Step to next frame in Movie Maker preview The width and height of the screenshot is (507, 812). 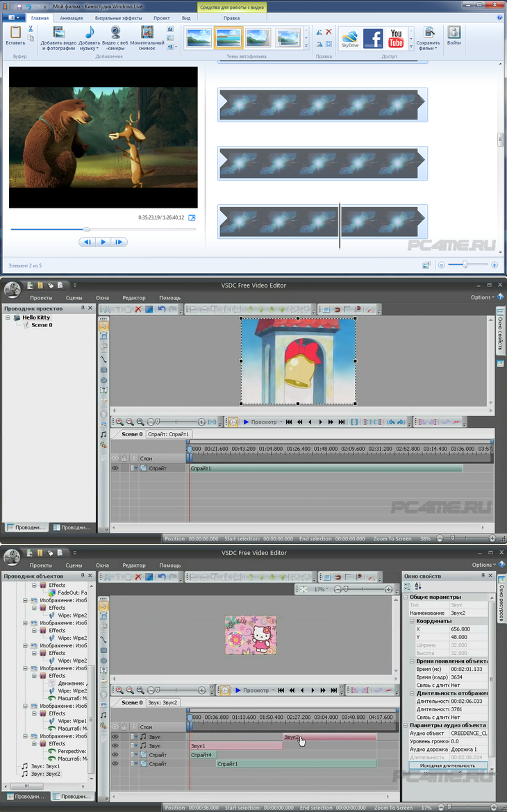[x=119, y=242]
